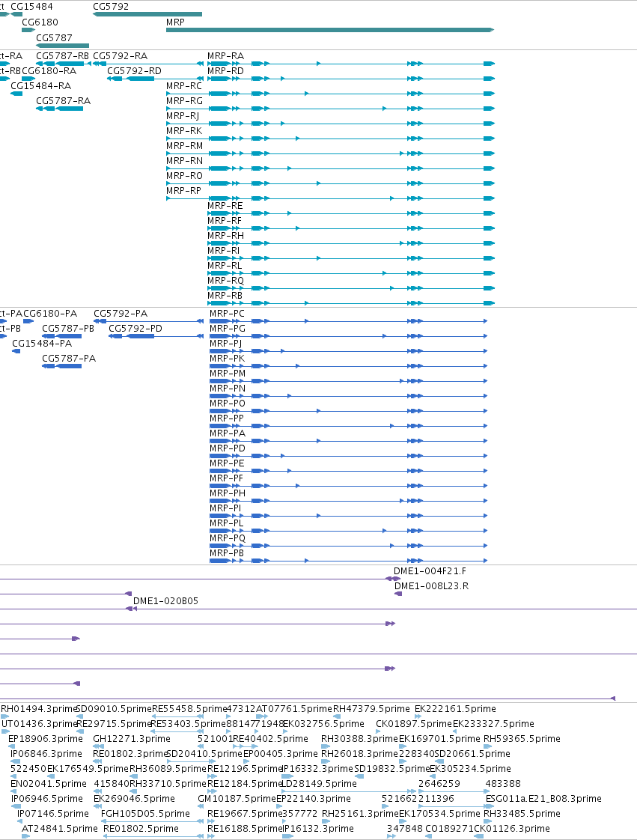Click the MRP-RC transcript label
The width and height of the screenshot is (637, 840).
click(184, 86)
